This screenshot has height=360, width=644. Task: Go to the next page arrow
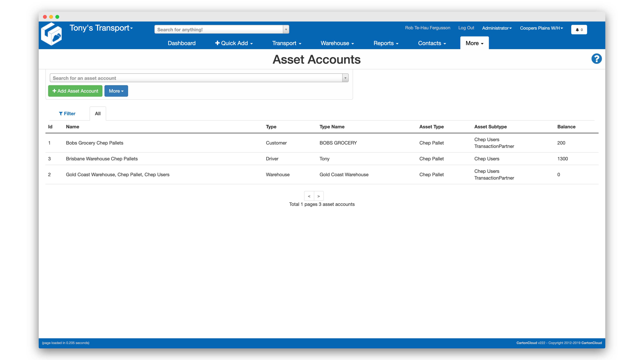(318, 196)
